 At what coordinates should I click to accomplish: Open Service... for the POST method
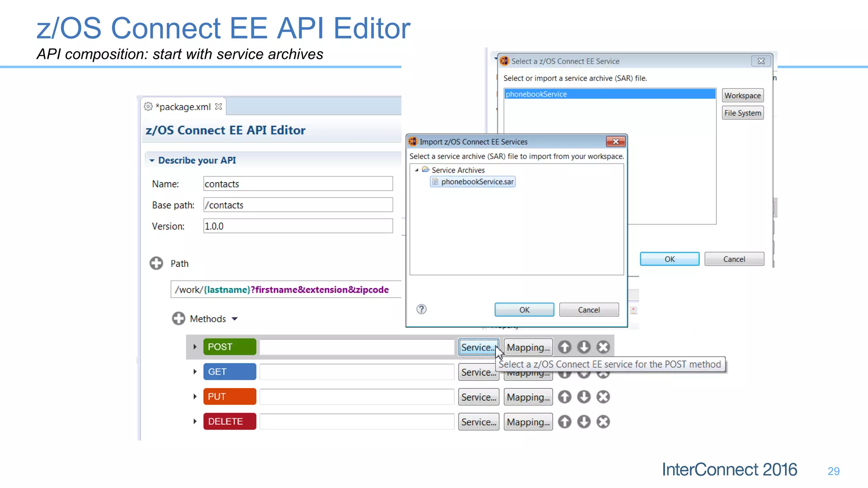(x=479, y=347)
